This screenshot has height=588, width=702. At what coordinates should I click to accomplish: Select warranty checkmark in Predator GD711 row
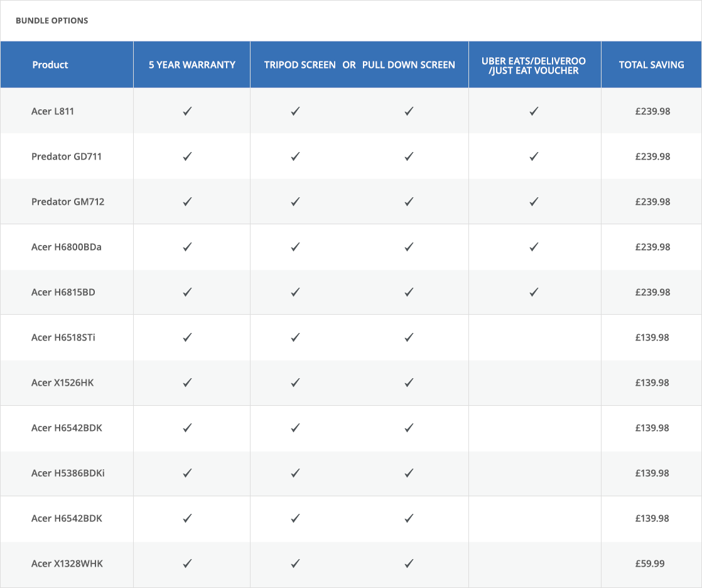pos(187,156)
